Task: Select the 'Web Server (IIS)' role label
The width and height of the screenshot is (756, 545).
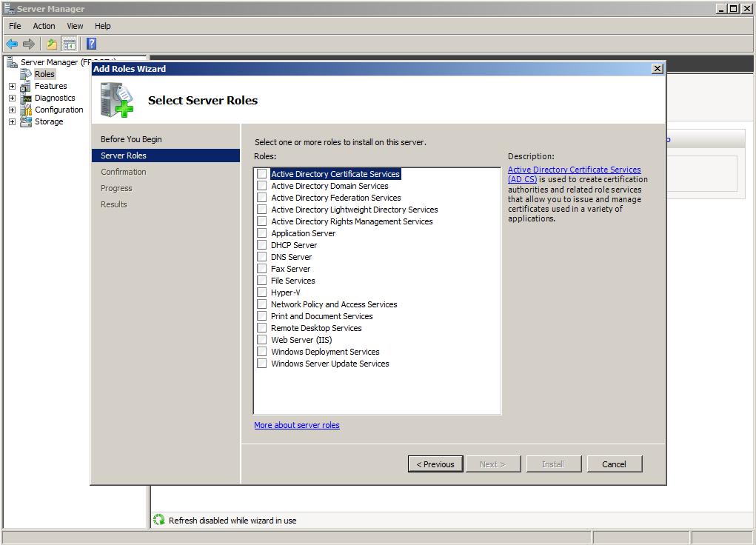Action: (301, 340)
